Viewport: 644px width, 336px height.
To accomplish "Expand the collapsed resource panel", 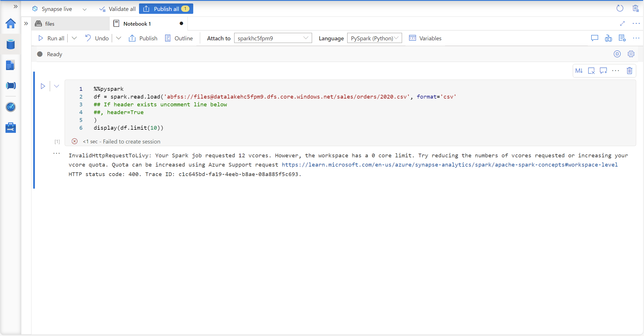I will pos(26,24).
